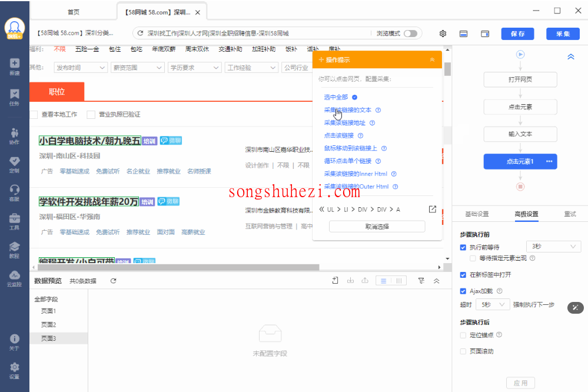Refresh the data preview
588x392 pixels.
[x=113, y=281]
